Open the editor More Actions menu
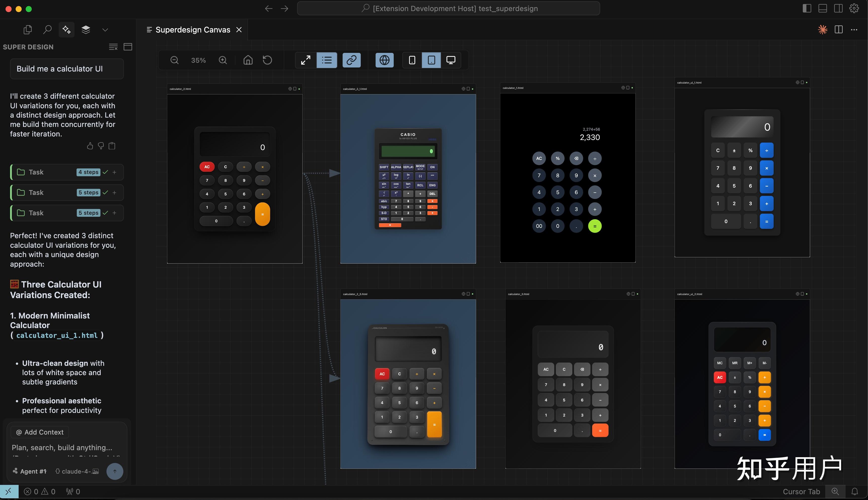The width and height of the screenshot is (868, 500). pos(854,29)
